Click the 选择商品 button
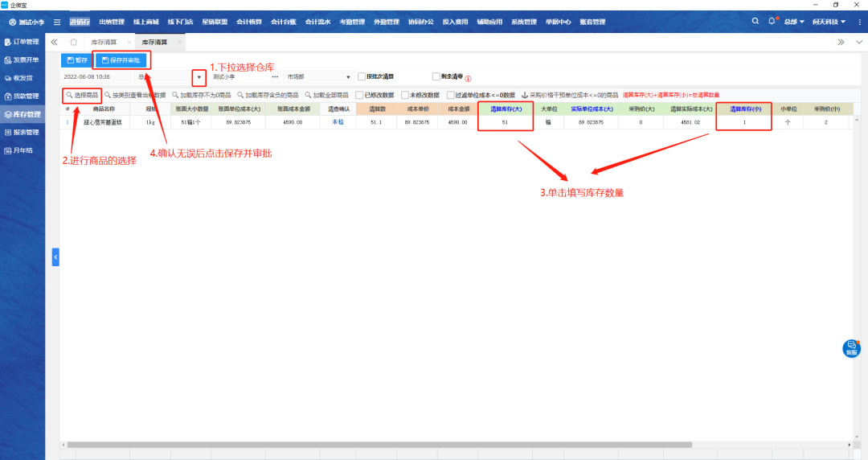The width and height of the screenshot is (868, 460). pyautogui.click(x=82, y=95)
